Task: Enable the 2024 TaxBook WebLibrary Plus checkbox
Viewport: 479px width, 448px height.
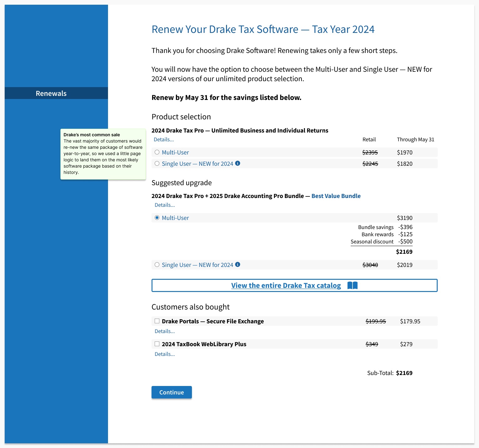Action: point(157,344)
